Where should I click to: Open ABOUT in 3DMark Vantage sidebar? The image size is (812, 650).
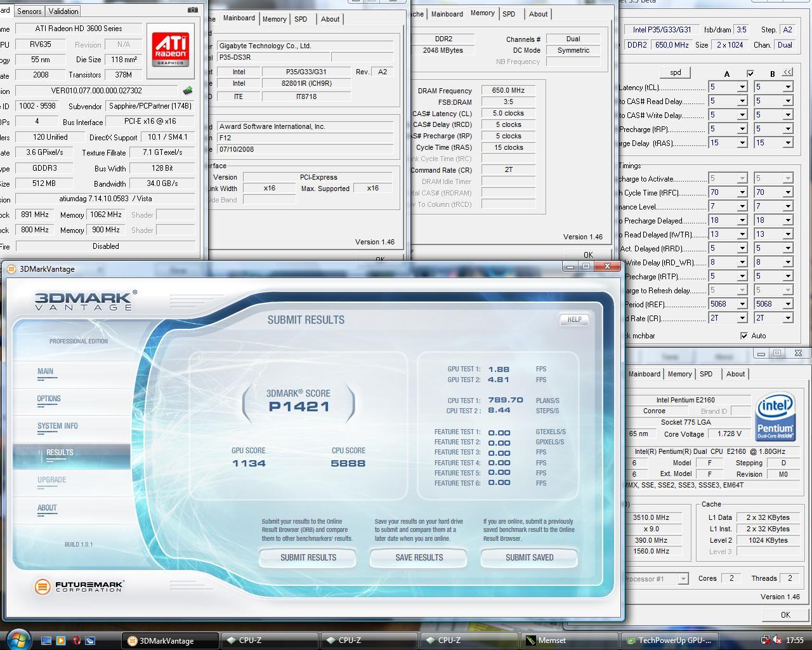click(x=47, y=508)
